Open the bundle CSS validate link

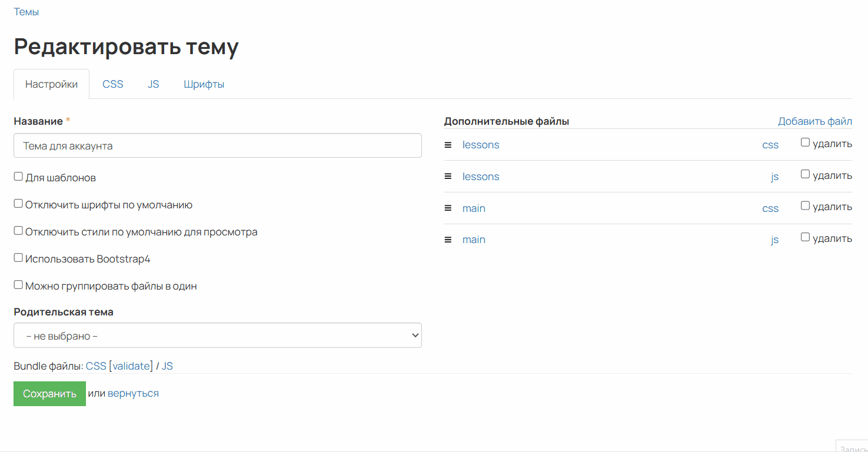pos(132,366)
